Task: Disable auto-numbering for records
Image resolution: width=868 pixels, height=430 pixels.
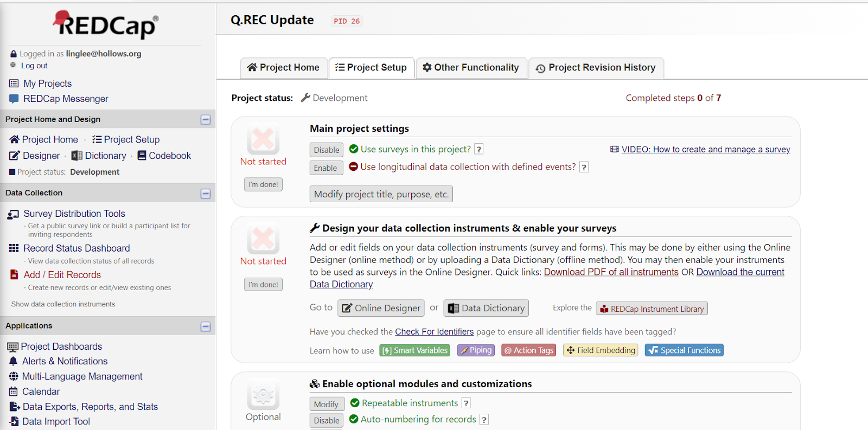Action: tap(327, 421)
